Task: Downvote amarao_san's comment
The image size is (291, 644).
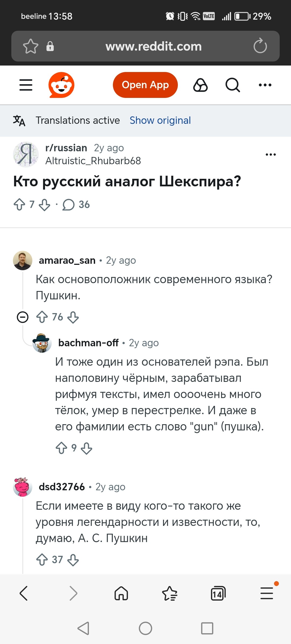Action: 73,317
